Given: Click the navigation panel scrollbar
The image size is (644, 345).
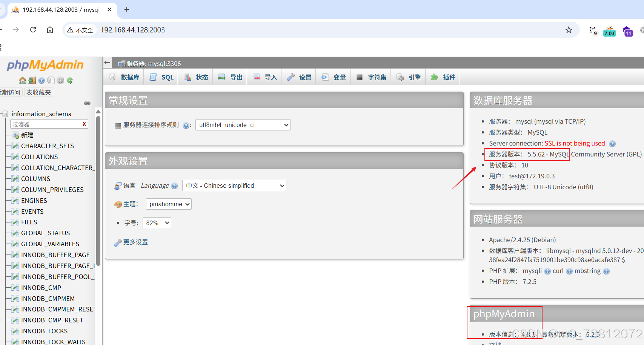Looking at the screenshot, I should 98,190.
